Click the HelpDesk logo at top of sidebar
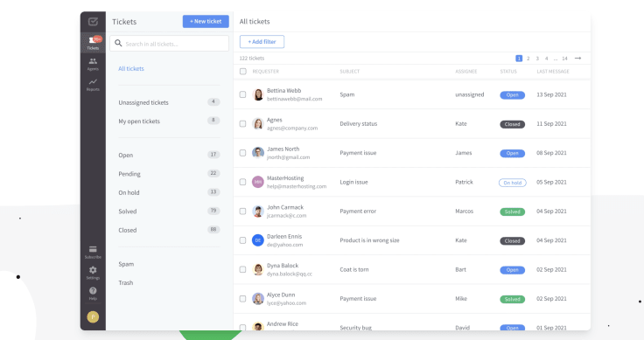 click(94, 22)
